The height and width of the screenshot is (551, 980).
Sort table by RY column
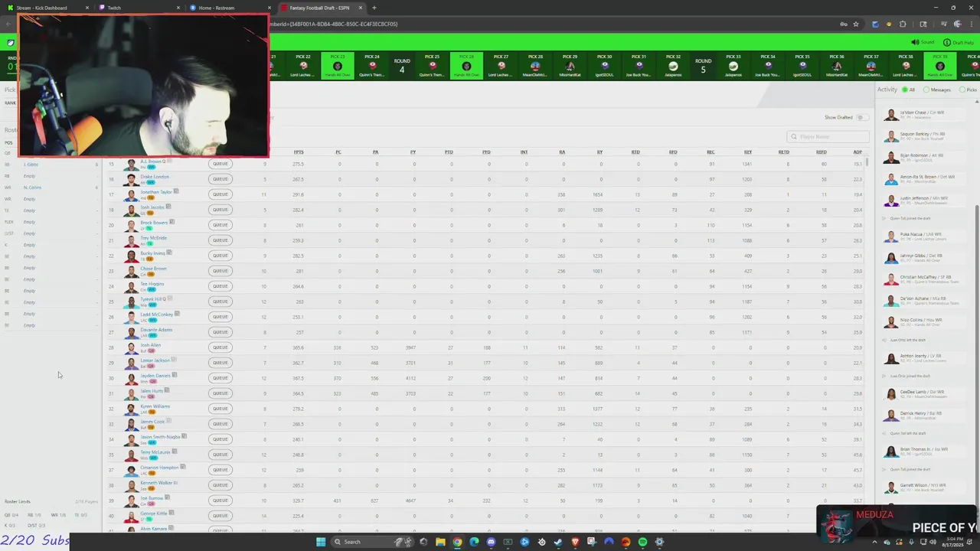(599, 152)
